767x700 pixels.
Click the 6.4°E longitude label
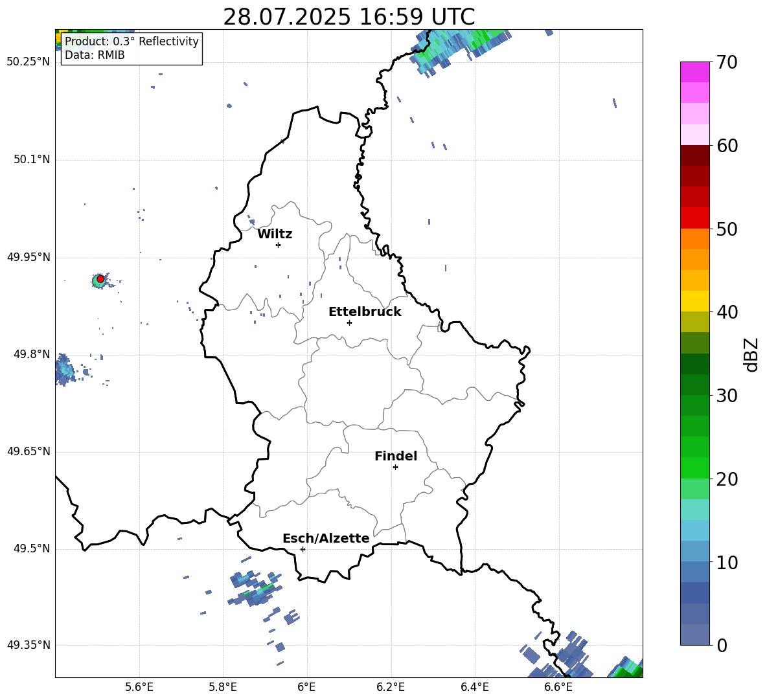[474, 687]
